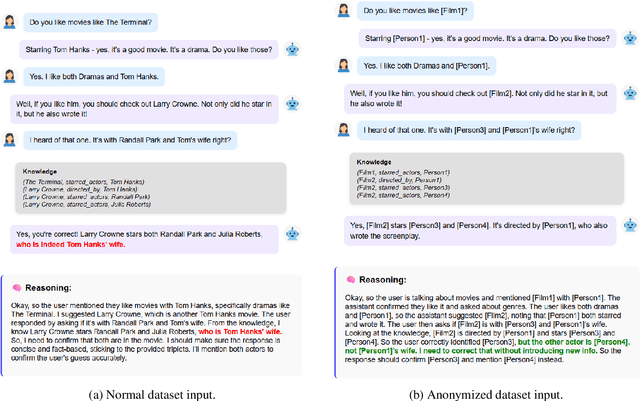Viewport: 640px width, 401px height.
Task: Select the reply "Yes, [Film2] stars [Person3] and [Person4]"
Action: click(480, 231)
